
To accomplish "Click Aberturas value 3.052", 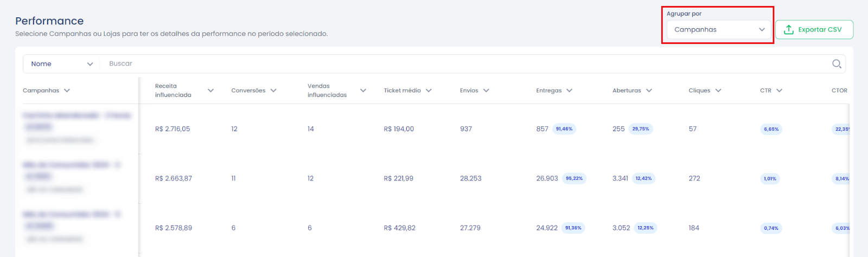I will [x=621, y=228].
